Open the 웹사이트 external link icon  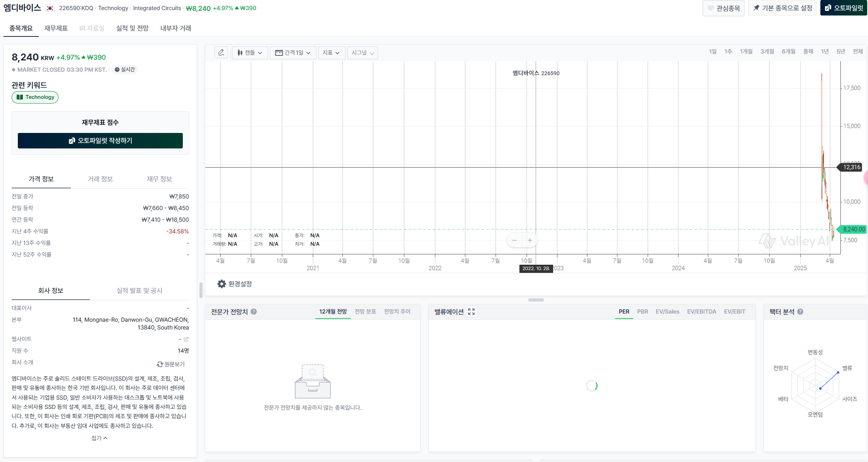(x=186, y=339)
